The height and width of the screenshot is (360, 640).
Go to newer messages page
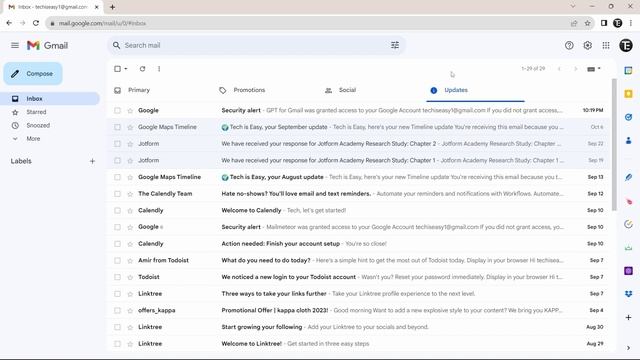559,69
